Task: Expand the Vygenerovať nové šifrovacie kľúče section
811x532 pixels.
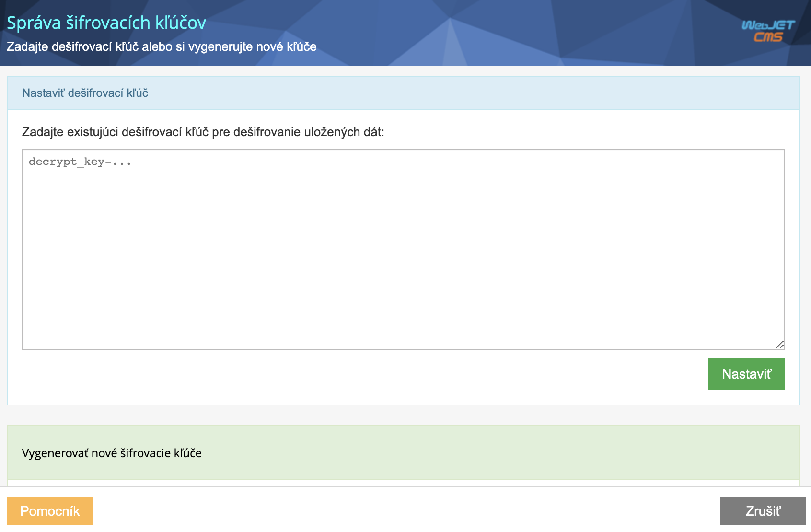Action: (112, 452)
